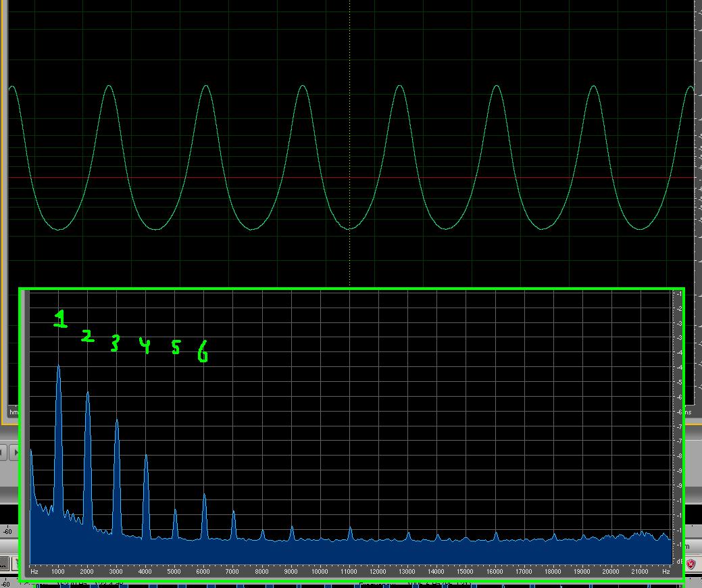Click the "6000" frequency axis label

(x=203, y=571)
